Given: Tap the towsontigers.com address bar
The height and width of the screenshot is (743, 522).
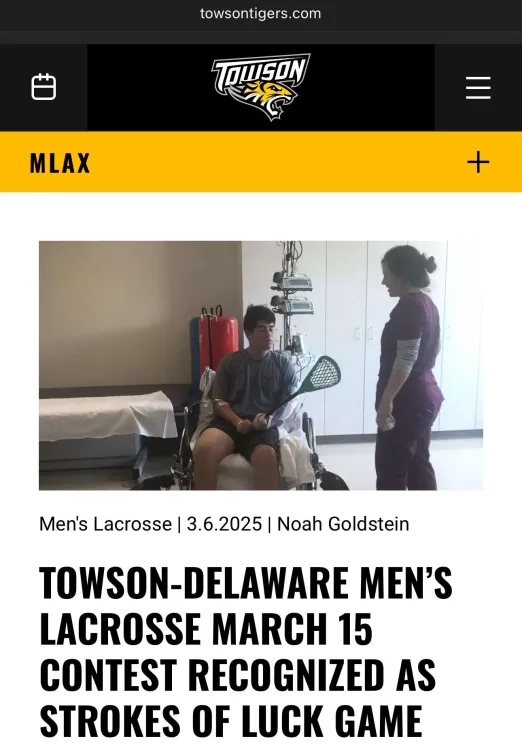Looking at the screenshot, I should coord(261,13).
